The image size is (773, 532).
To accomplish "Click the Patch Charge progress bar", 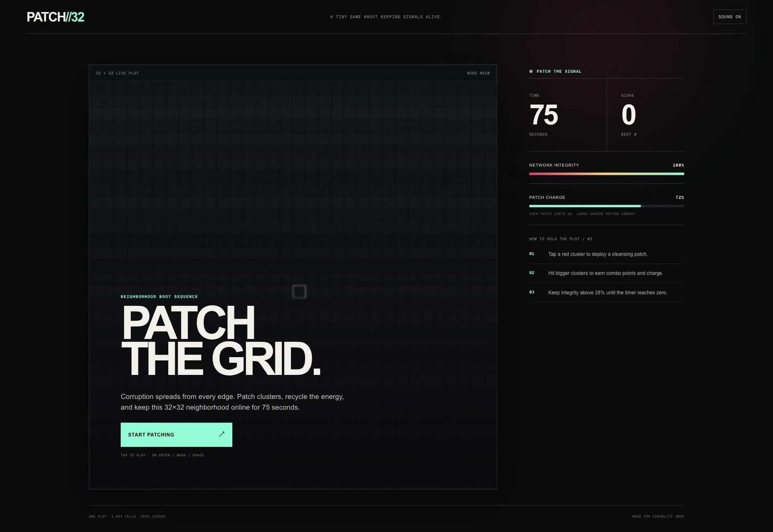I will point(606,206).
